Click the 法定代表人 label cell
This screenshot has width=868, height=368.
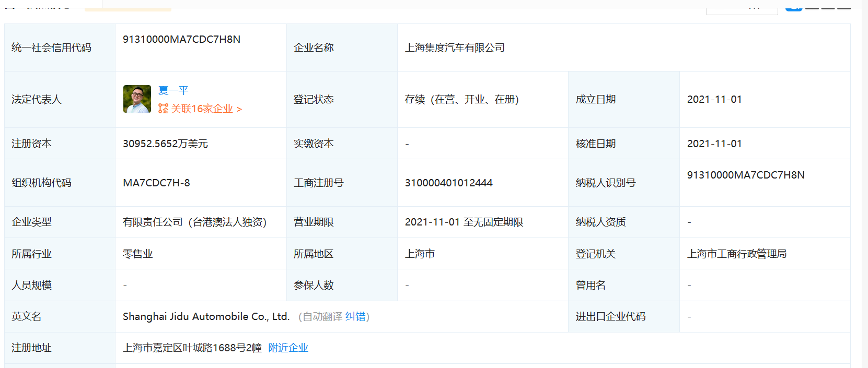pyautogui.click(x=60, y=99)
